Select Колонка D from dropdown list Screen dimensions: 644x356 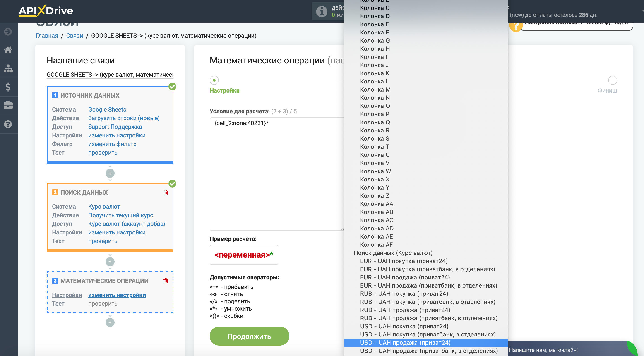[x=426, y=16]
